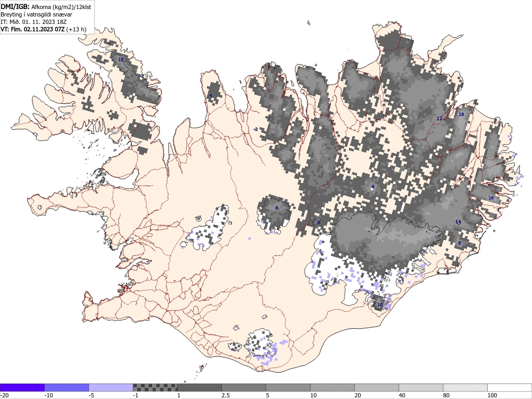Click the very pale 80 to 100 legend swatch
The height and width of the screenshot is (399, 532).
[x=465, y=387]
